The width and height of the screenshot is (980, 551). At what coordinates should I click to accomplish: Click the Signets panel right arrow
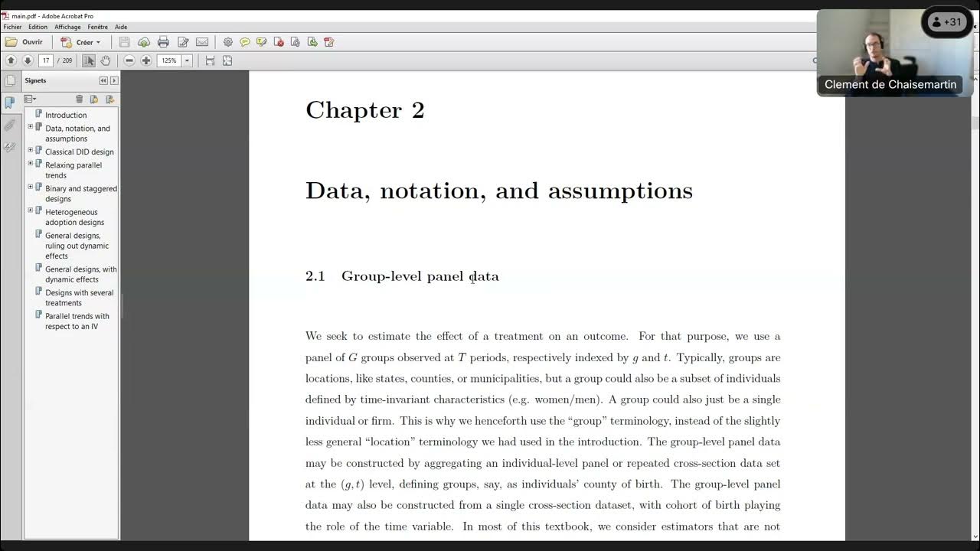(x=114, y=80)
